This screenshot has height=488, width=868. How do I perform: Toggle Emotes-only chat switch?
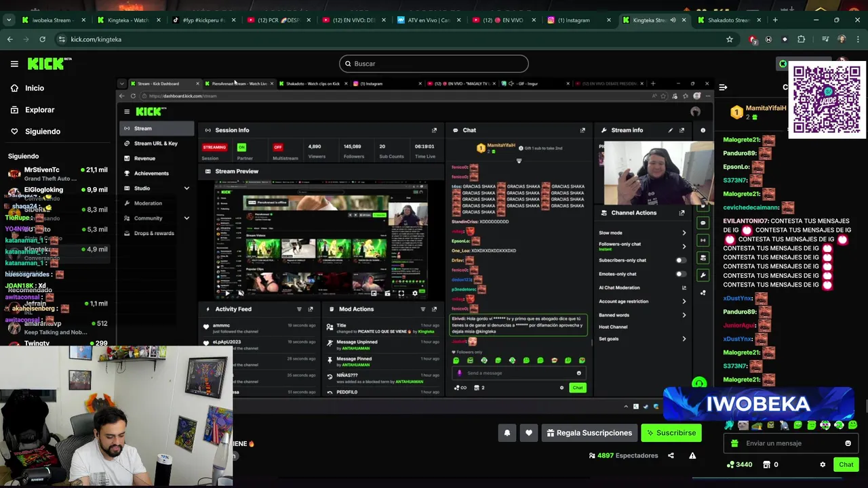[x=679, y=274]
